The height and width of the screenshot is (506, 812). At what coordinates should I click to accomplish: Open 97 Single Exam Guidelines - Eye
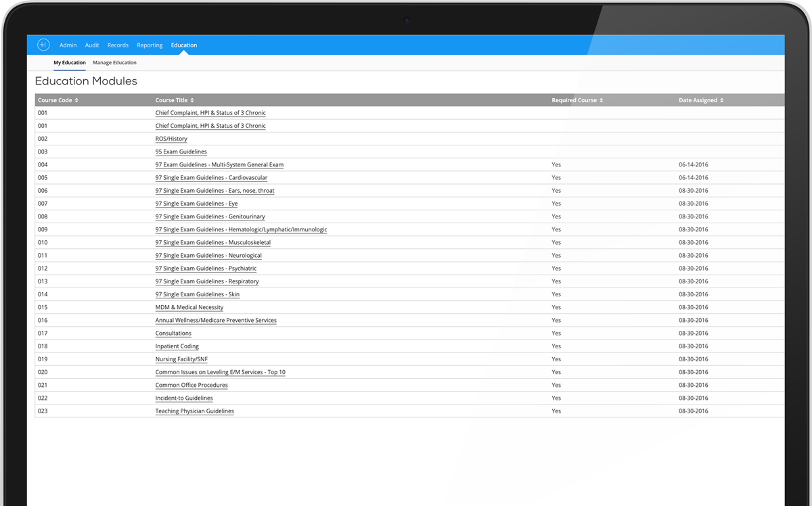tap(196, 203)
